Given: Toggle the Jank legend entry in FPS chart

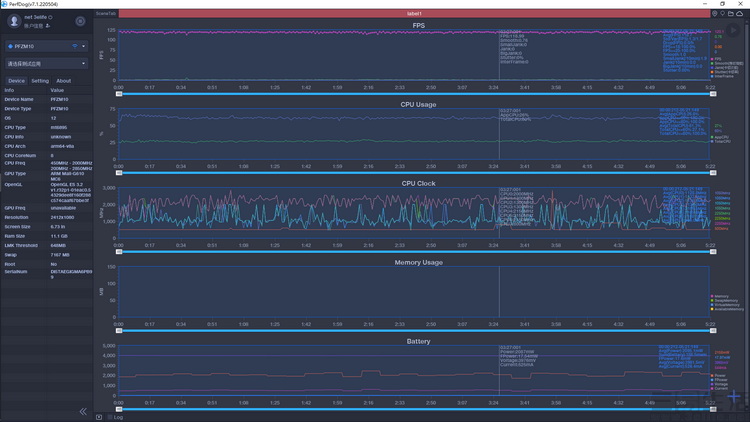Looking at the screenshot, I should [x=725, y=67].
